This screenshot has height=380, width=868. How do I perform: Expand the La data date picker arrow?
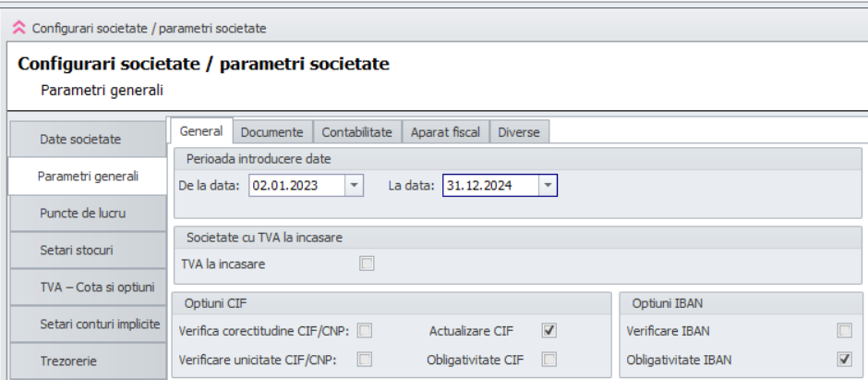[x=548, y=186]
